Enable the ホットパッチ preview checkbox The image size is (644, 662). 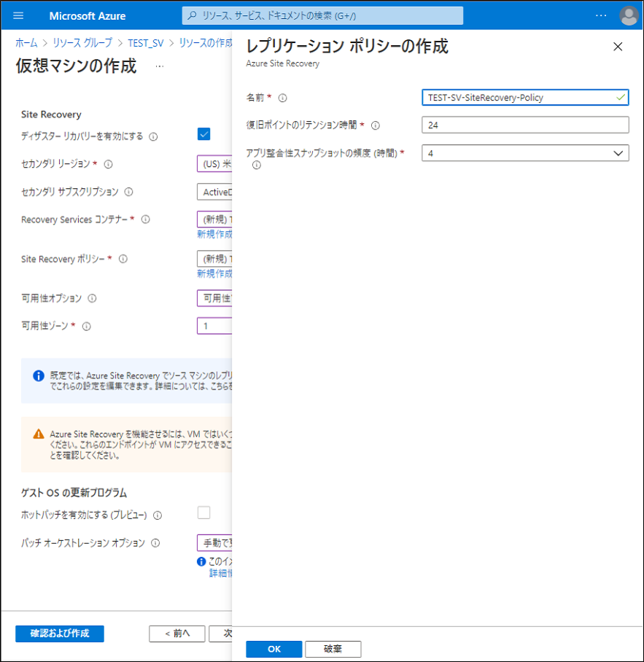pyautogui.click(x=204, y=513)
